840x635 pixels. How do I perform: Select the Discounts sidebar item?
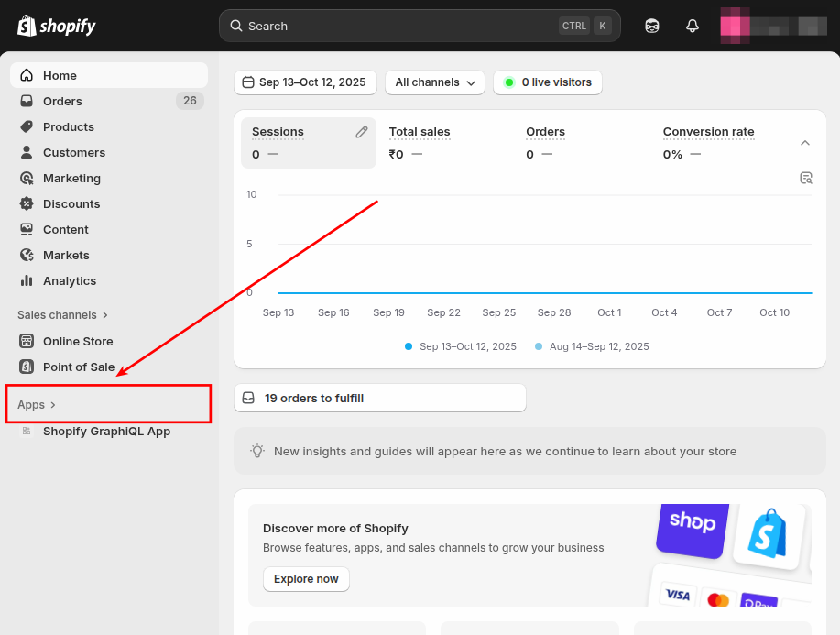click(71, 203)
